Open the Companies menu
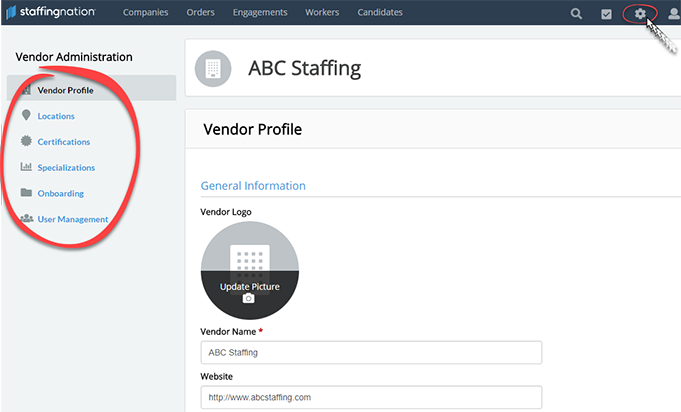This screenshot has width=681, height=412. pyautogui.click(x=145, y=12)
